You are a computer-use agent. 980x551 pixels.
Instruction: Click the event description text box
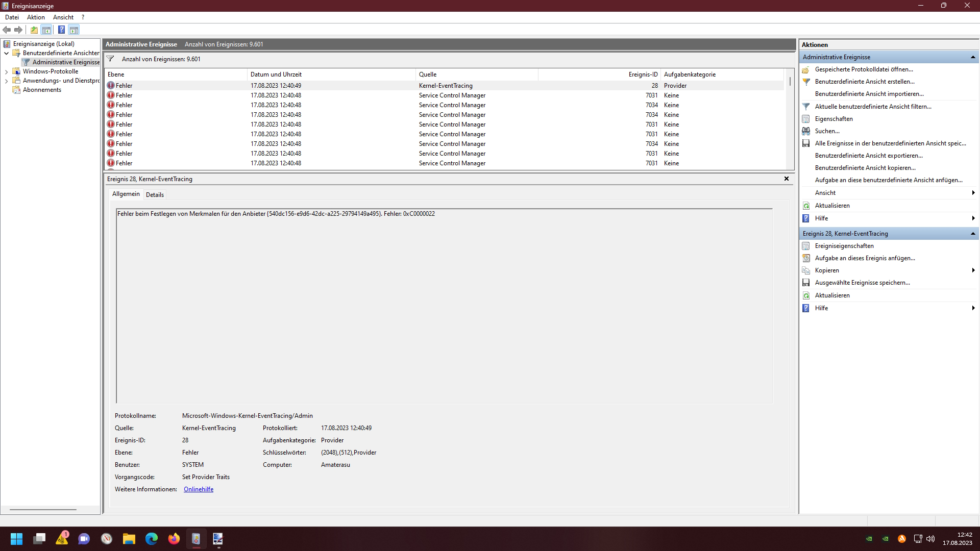point(444,306)
